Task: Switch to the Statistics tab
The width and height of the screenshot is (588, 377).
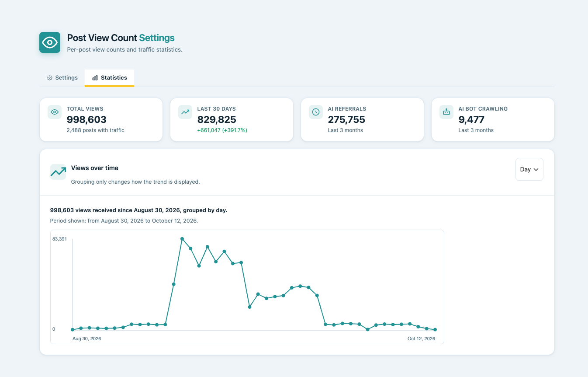Action: tap(109, 78)
